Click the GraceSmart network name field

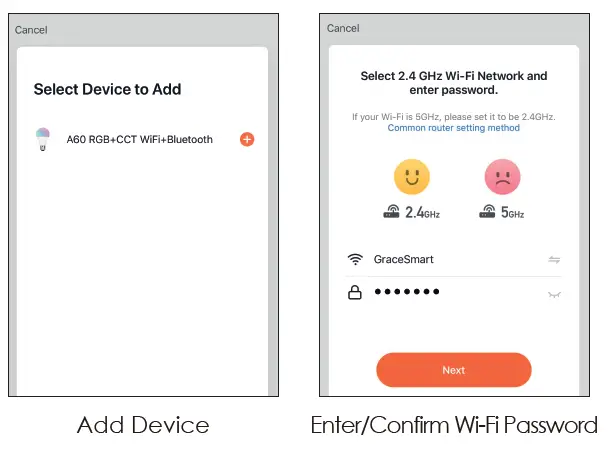454,259
